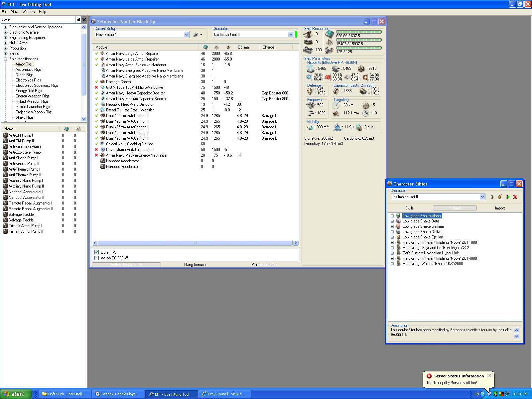Screen dimensions: 532x399
Task: Click the Active drones button
Action: click(x=126, y=265)
